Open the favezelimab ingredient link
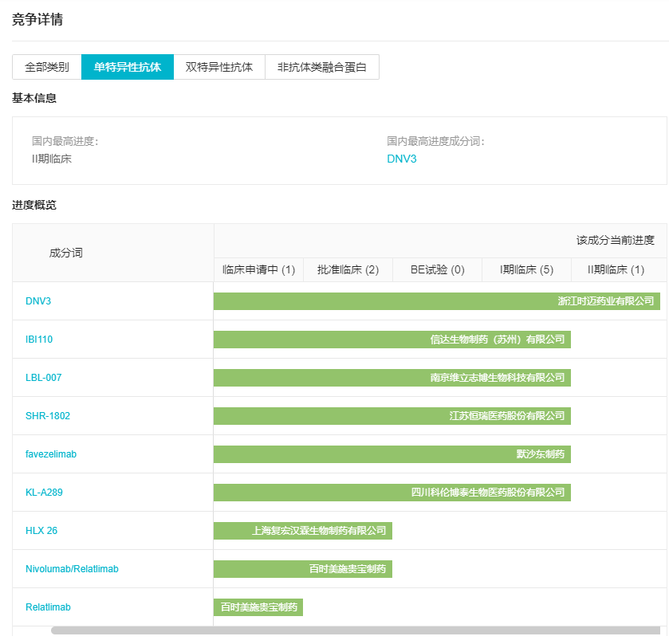 coord(51,454)
